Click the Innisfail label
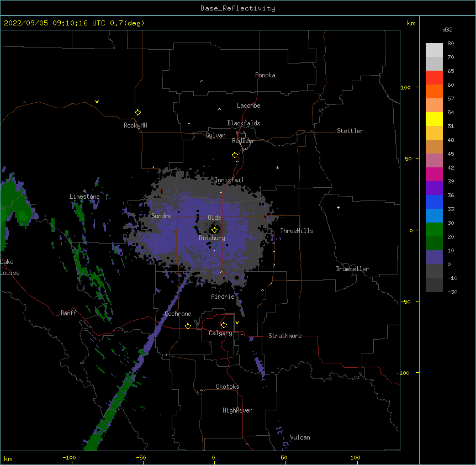This screenshot has width=476, height=465. [x=229, y=180]
